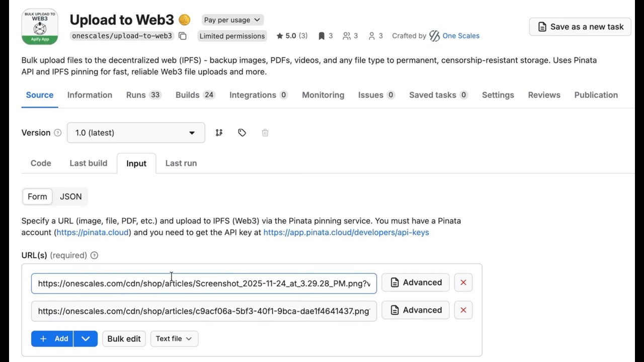644x362 pixels.
Task: Open the Runs tab
Action: tap(143, 95)
